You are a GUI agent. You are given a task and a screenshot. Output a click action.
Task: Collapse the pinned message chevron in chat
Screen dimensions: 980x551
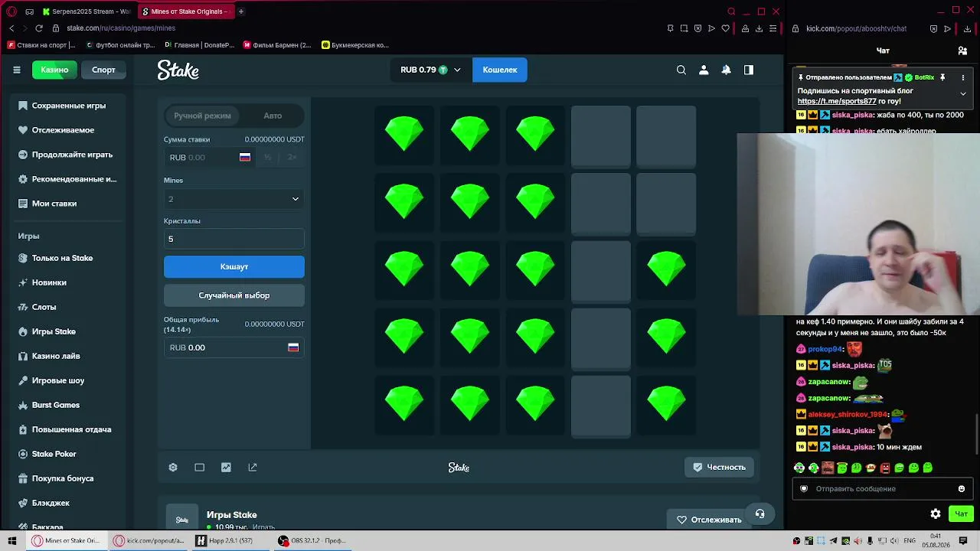pyautogui.click(x=963, y=93)
